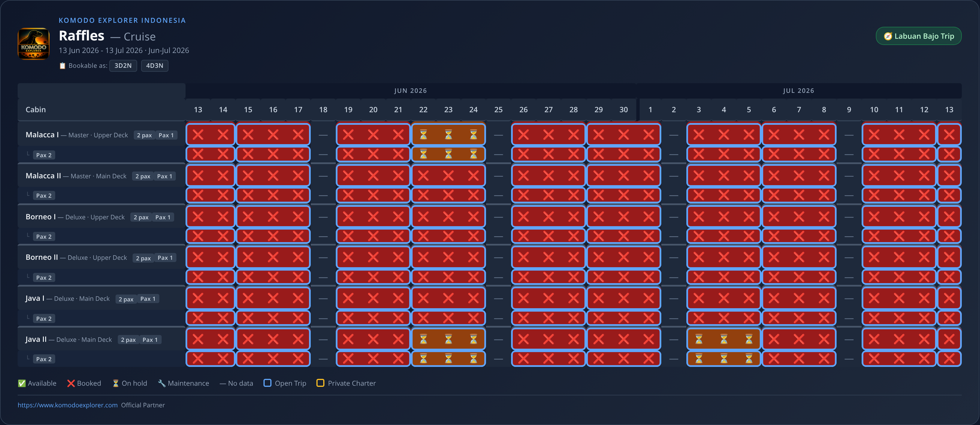The width and height of the screenshot is (980, 425).
Task: Click the Borneo II cabin name
Action: [42, 258]
